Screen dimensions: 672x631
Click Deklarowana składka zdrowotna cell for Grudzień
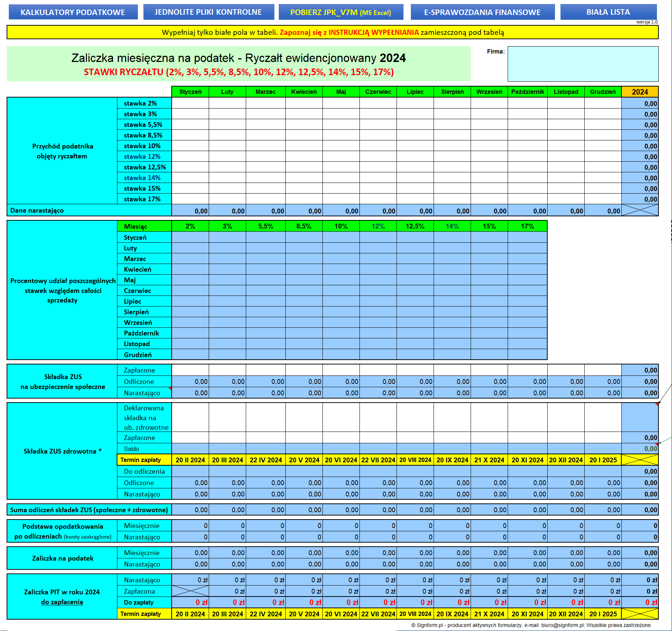603,417
